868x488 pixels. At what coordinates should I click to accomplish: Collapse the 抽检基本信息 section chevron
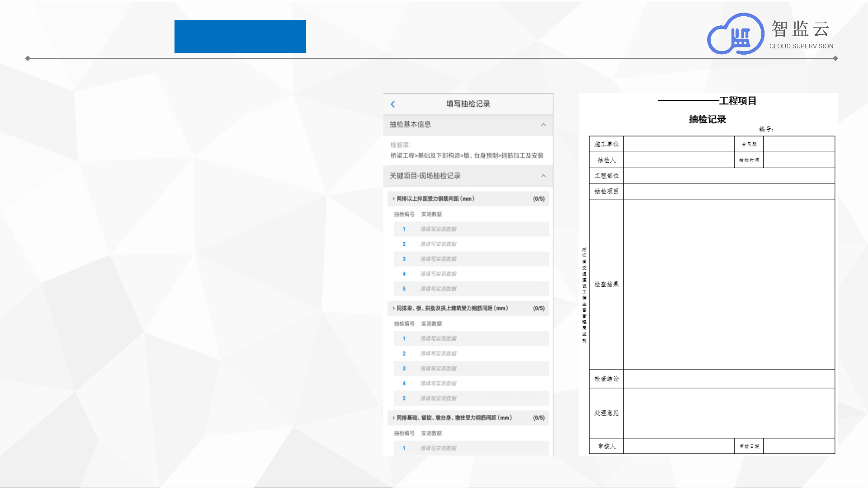(543, 125)
